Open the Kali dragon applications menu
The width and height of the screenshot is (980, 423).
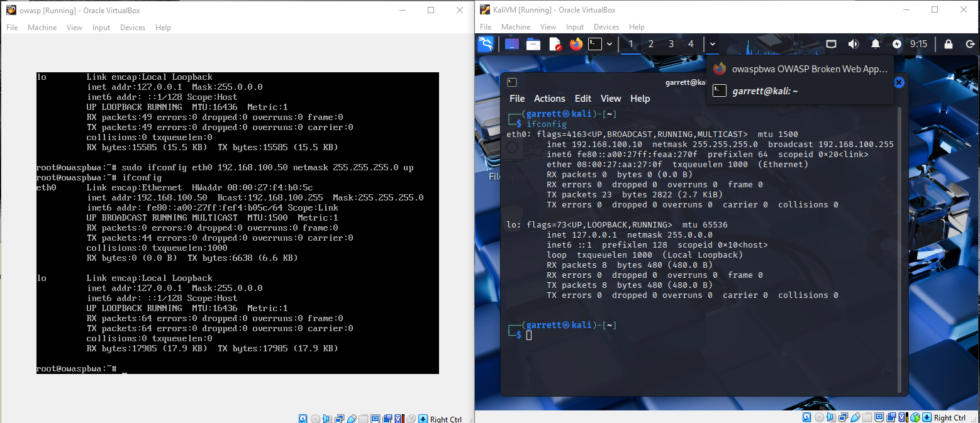485,44
